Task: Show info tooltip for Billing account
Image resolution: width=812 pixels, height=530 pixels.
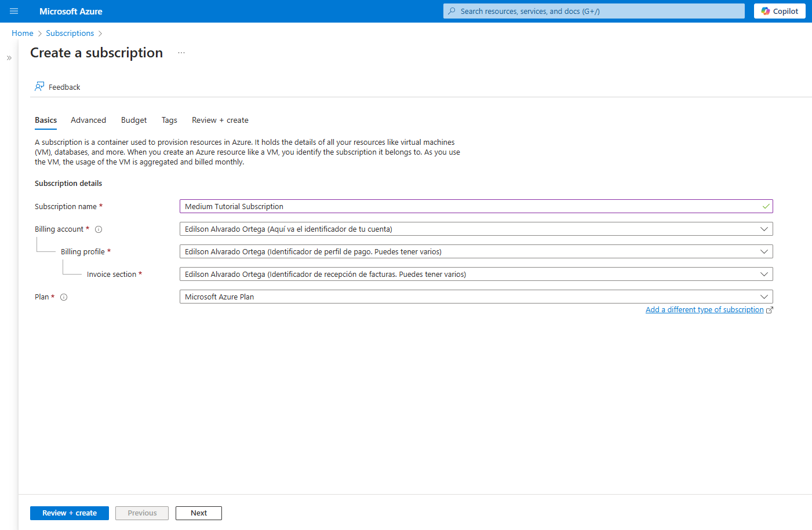Action: click(99, 229)
